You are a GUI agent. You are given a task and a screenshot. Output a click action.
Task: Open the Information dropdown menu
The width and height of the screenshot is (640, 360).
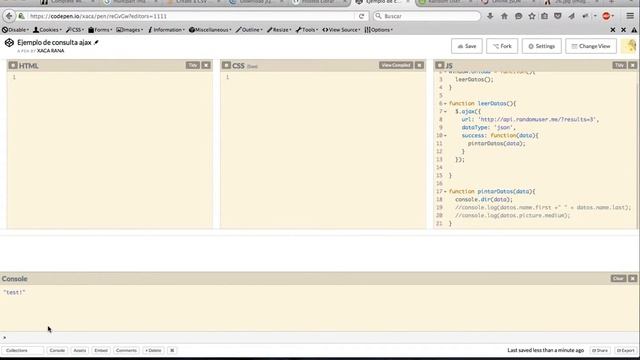click(x=166, y=30)
